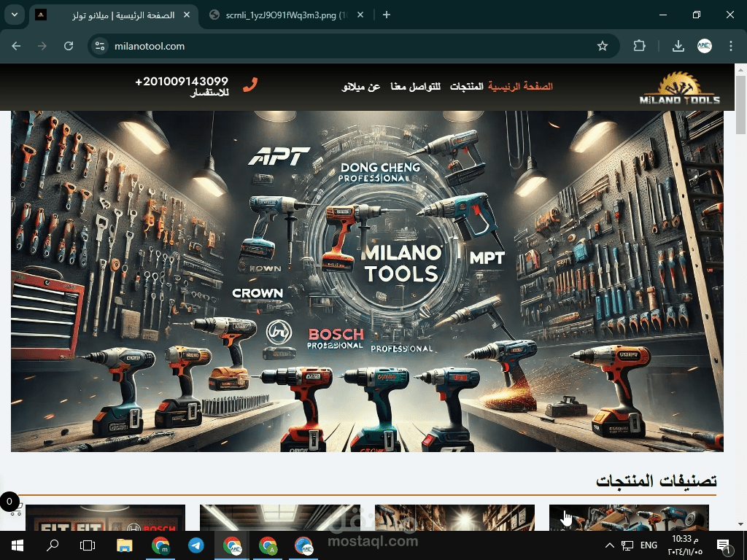Click the تصنيفات المنتجات heading

click(x=657, y=481)
